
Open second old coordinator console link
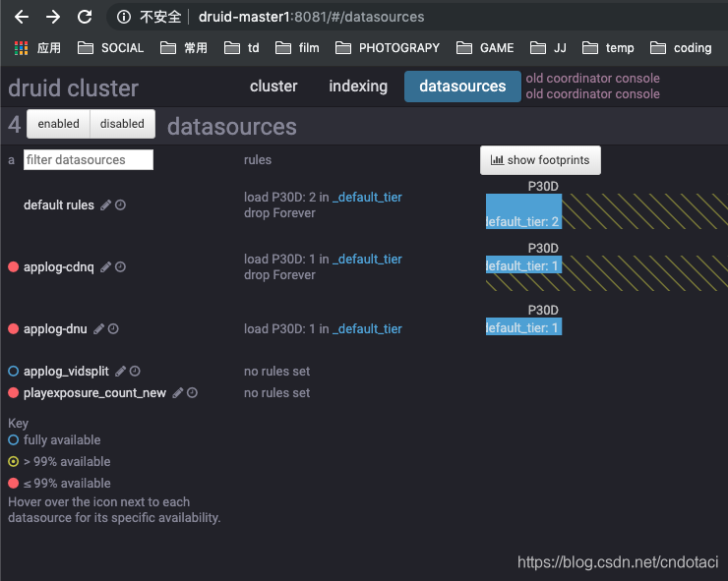click(592, 93)
